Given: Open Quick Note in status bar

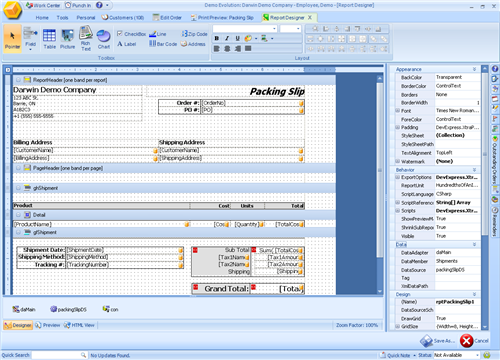Looking at the screenshot, I should click(x=396, y=355).
